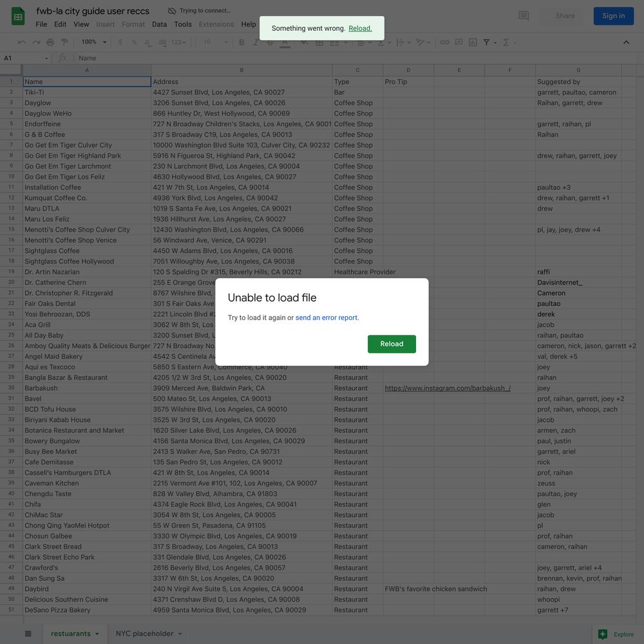
Task: Click the Reload link in the top toast
Action: tap(360, 28)
